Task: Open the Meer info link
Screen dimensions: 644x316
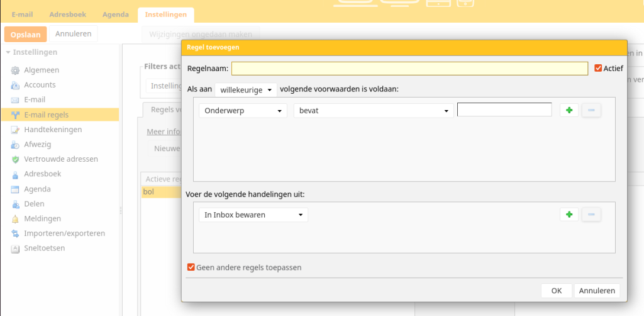Action: tap(164, 132)
